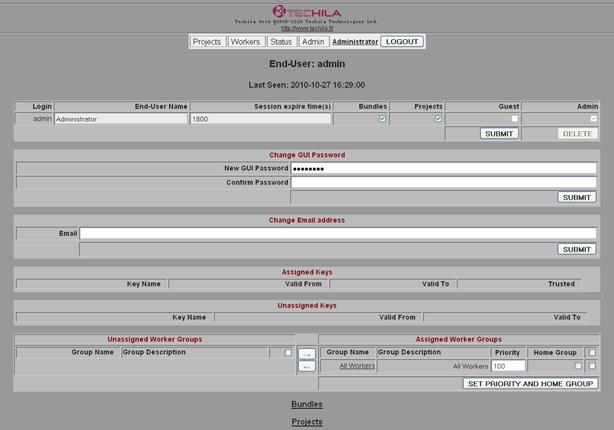Open the www.techila.fi link
Screen dimensions: 614x430
(307, 28)
